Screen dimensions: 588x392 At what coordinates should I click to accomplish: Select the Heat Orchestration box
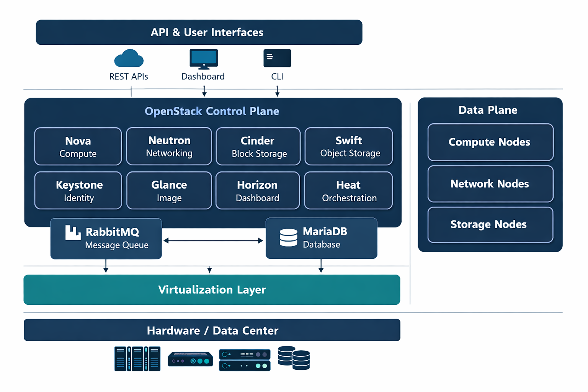tap(348, 190)
